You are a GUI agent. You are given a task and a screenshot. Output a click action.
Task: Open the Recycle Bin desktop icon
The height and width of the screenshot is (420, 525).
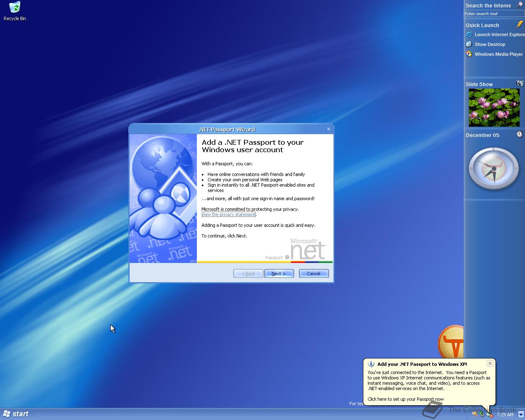(15, 11)
